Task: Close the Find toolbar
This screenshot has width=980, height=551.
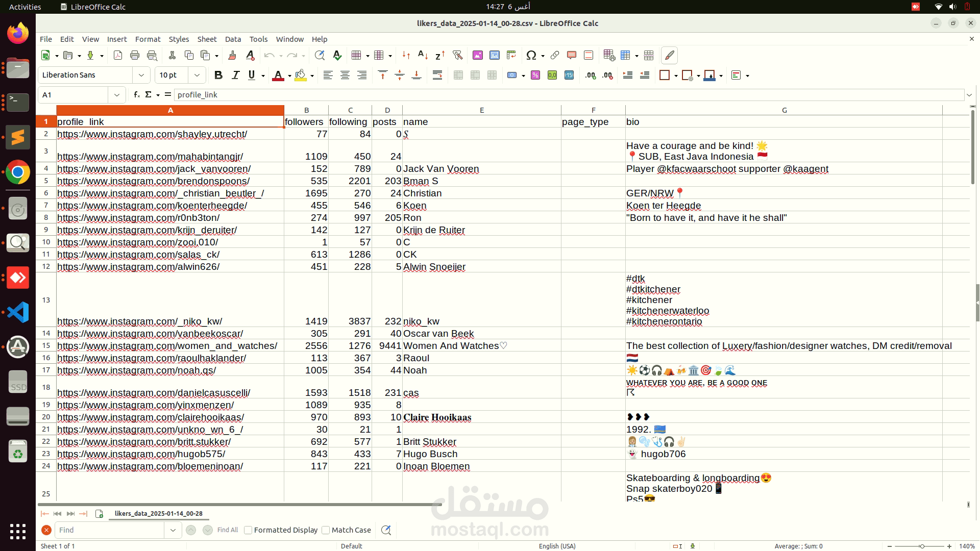Action: (46, 530)
